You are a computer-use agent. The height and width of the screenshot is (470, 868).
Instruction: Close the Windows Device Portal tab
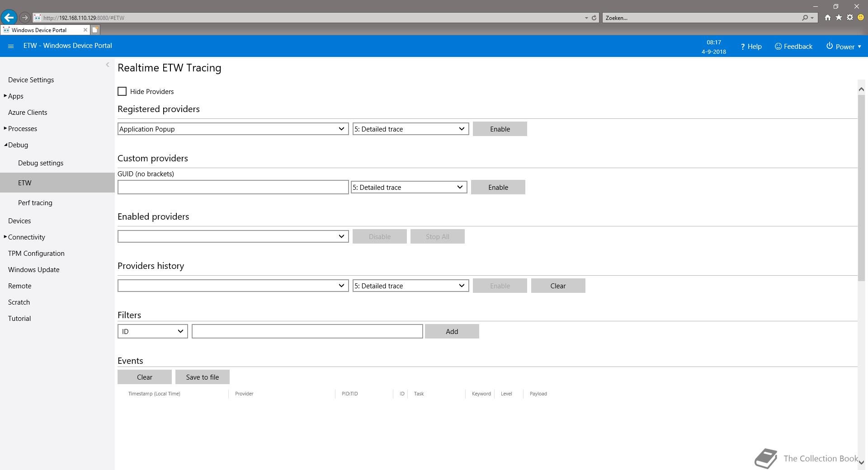click(85, 30)
